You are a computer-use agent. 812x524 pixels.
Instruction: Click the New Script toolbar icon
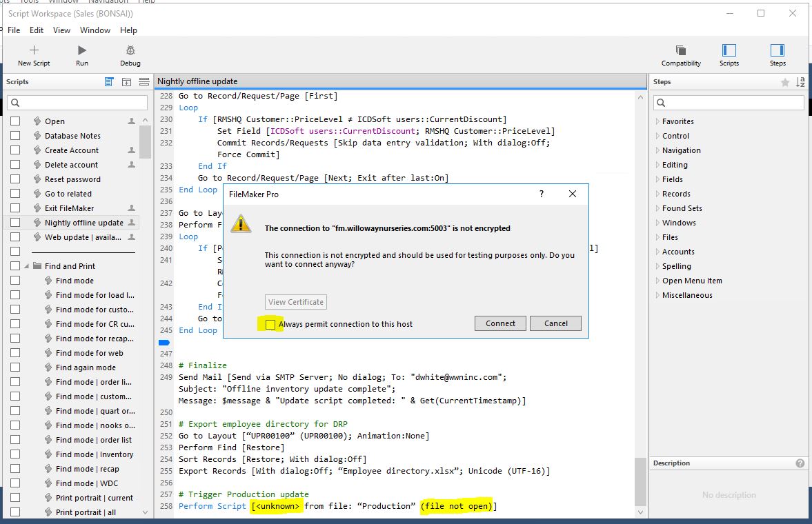click(34, 50)
